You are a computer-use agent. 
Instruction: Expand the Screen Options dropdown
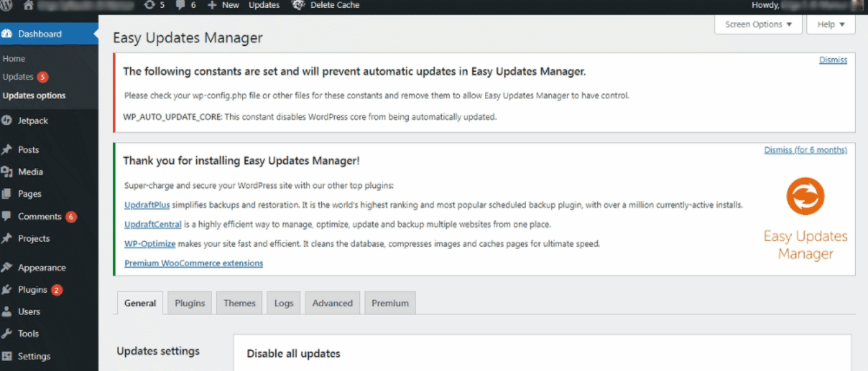[758, 24]
